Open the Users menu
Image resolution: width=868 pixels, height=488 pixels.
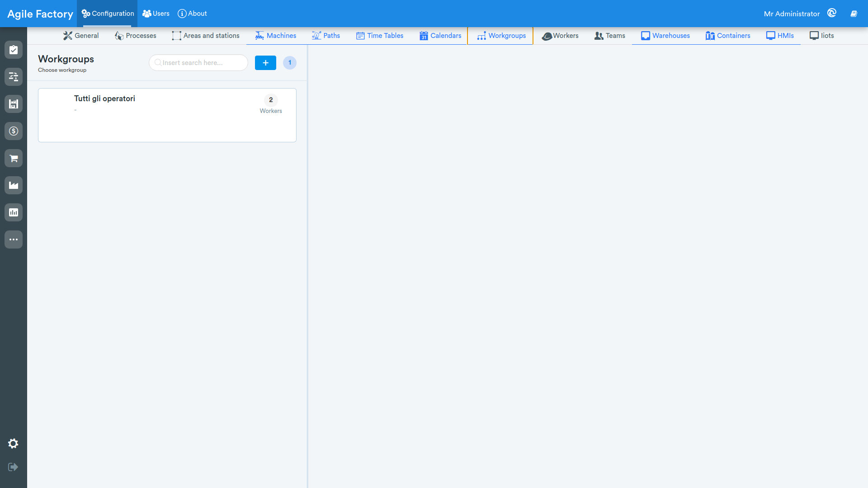click(156, 14)
